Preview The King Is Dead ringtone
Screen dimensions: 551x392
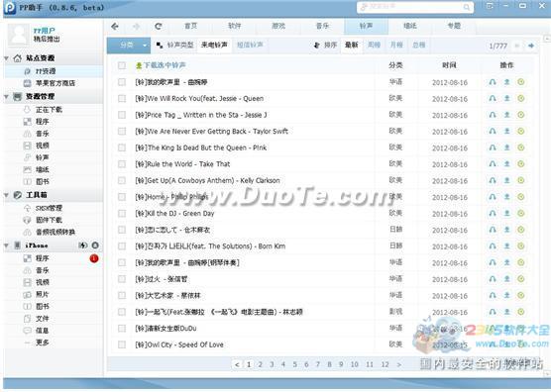tap(493, 147)
